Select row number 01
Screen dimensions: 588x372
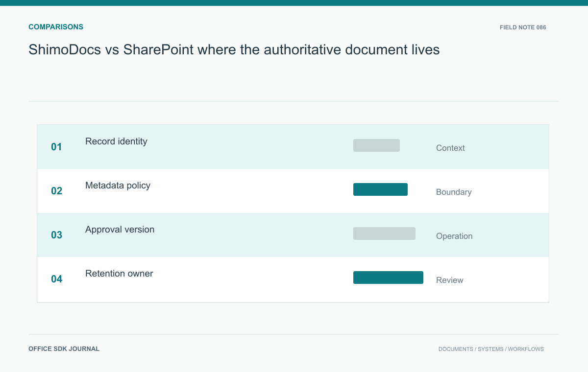pos(56,147)
